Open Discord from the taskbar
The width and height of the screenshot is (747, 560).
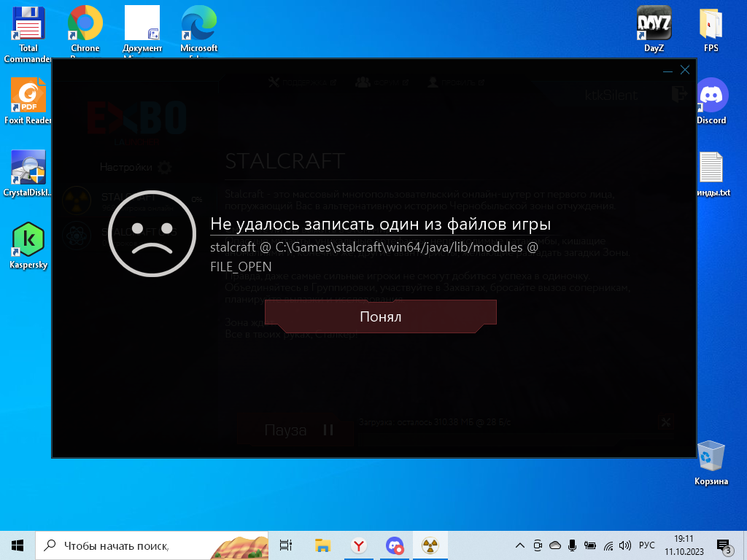tap(395, 545)
